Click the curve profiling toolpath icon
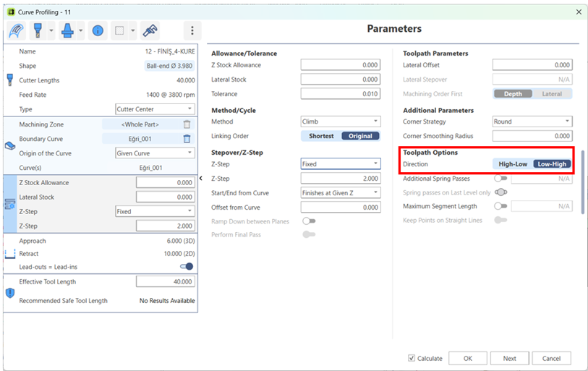The height and width of the screenshot is (371, 588). coord(16,30)
